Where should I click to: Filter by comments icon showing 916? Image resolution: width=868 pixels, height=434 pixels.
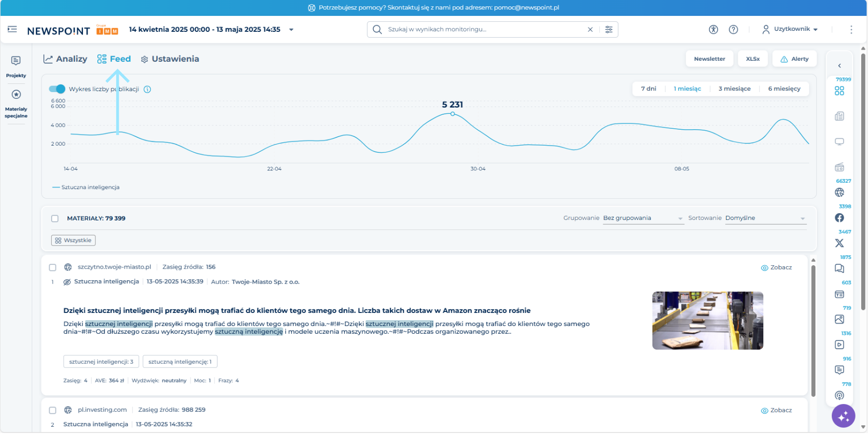point(840,370)
